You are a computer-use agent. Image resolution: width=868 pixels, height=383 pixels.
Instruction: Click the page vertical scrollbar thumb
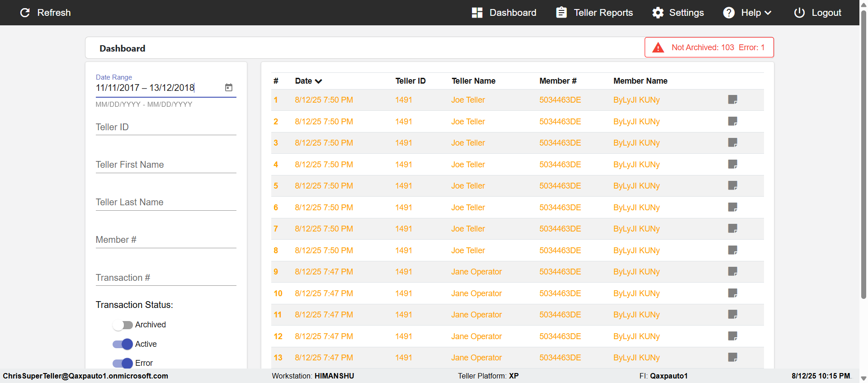(863, 154)
